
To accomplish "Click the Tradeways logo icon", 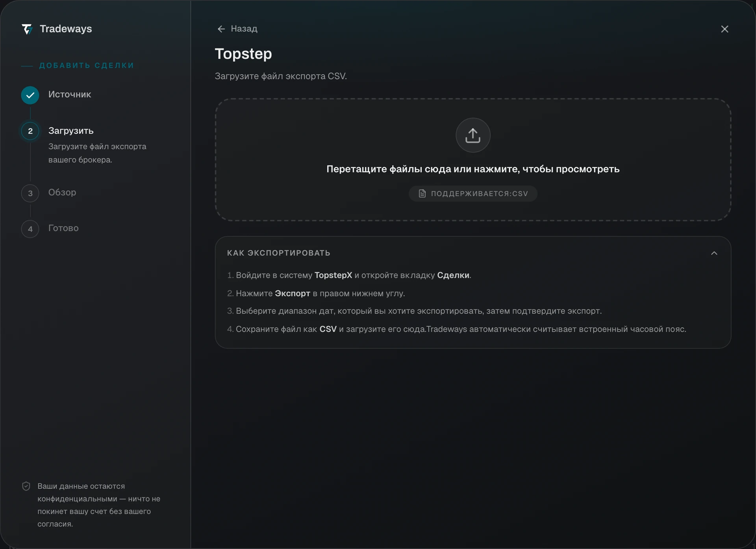I will [27, 29].
